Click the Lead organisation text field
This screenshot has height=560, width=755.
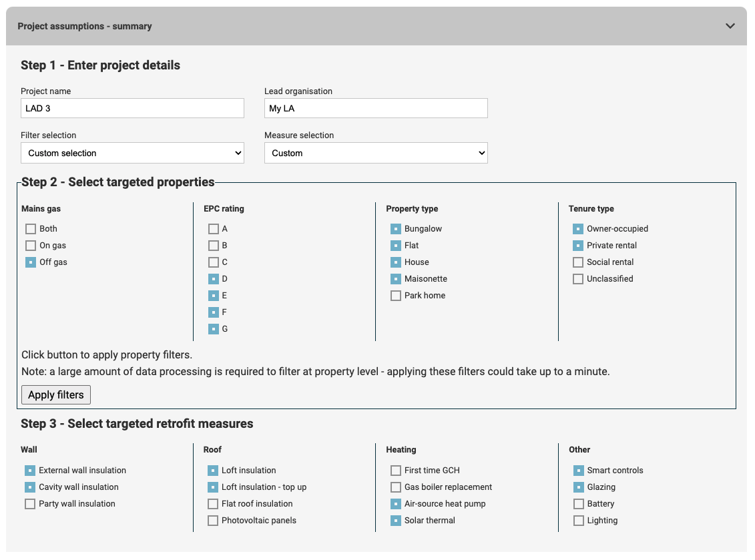click(x=376, y=108)
